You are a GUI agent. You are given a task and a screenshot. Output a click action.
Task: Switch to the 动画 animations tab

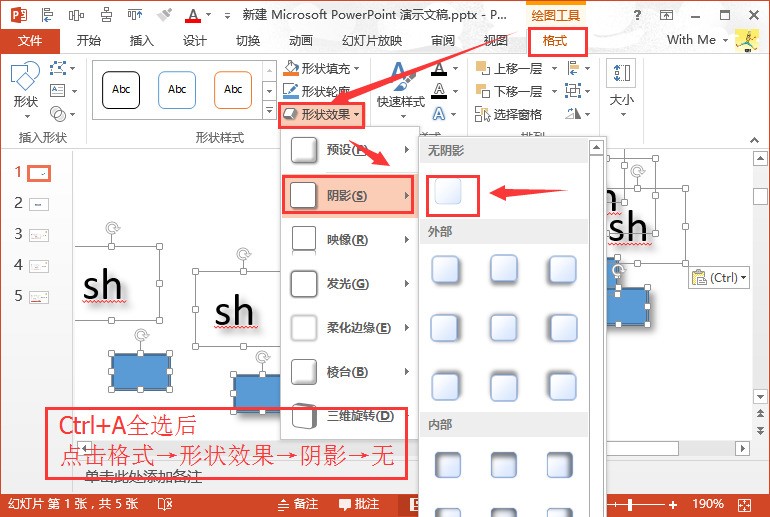[x=301, y=40]
